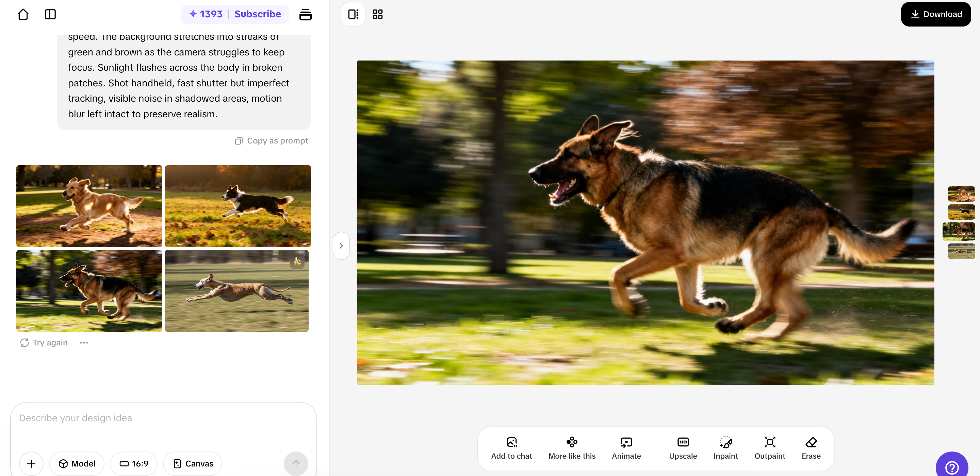Open the stacked layers history icon
The height and width of the screenshot is (476, 980).
click(305, 14)
